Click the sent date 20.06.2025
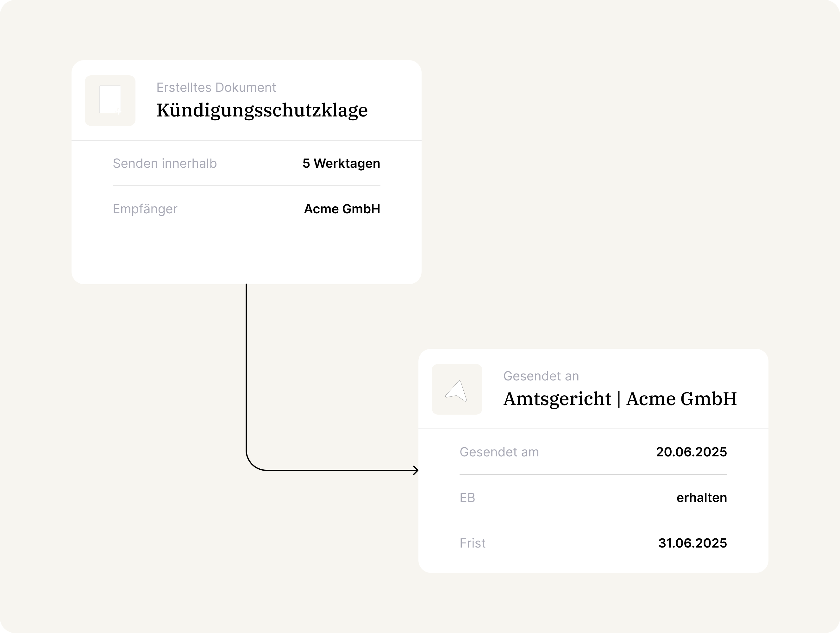This screenshot has height=633, width=840. (691, 452)
